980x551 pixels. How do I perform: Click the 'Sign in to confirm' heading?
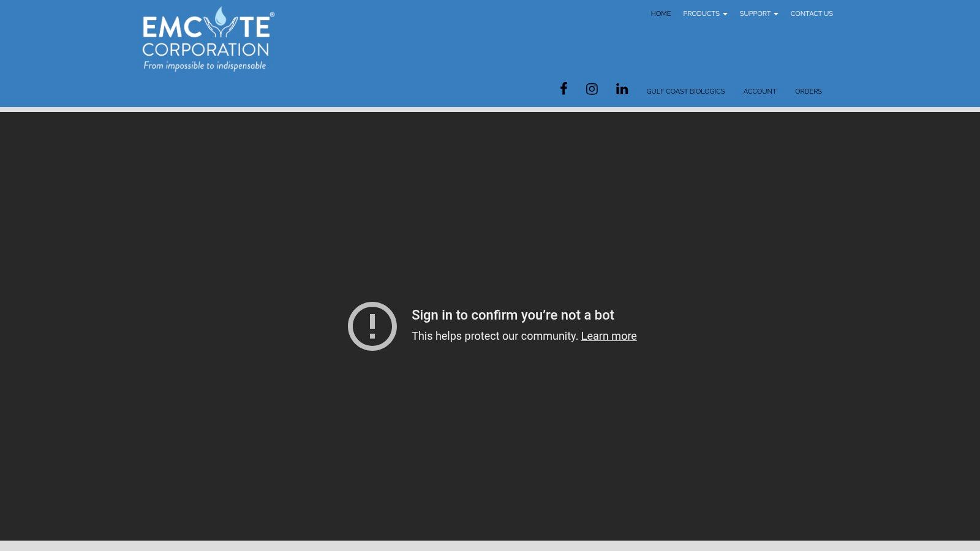513,315
